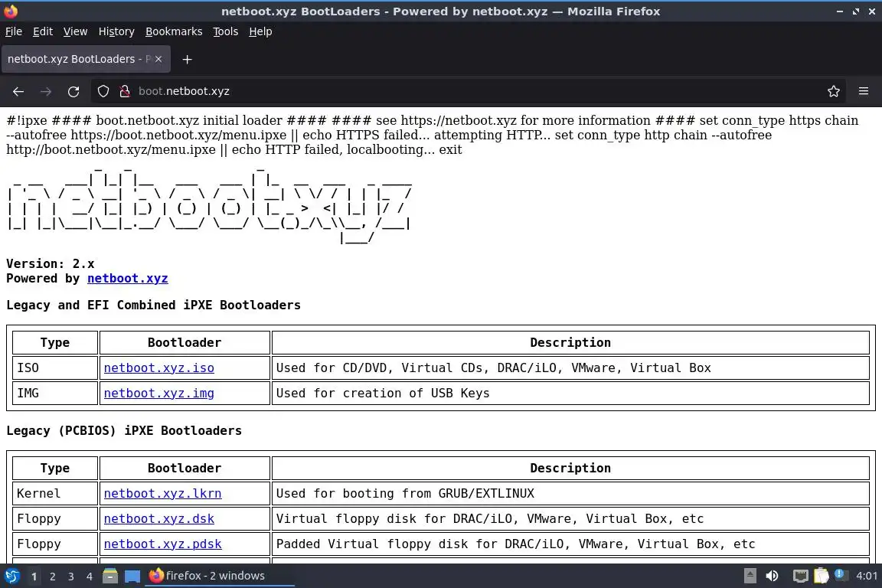
Task: Select the netboot.xyz BootLoaders tab
Action: tap(86, 59)
